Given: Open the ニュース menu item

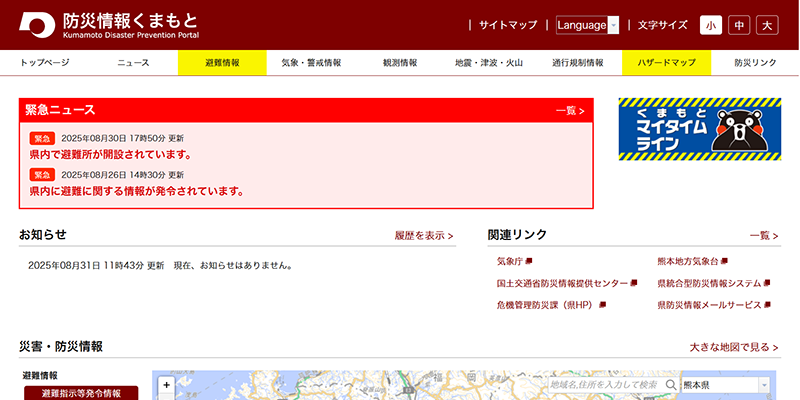Looking at the screenshot, I should (x=133, y=63).
